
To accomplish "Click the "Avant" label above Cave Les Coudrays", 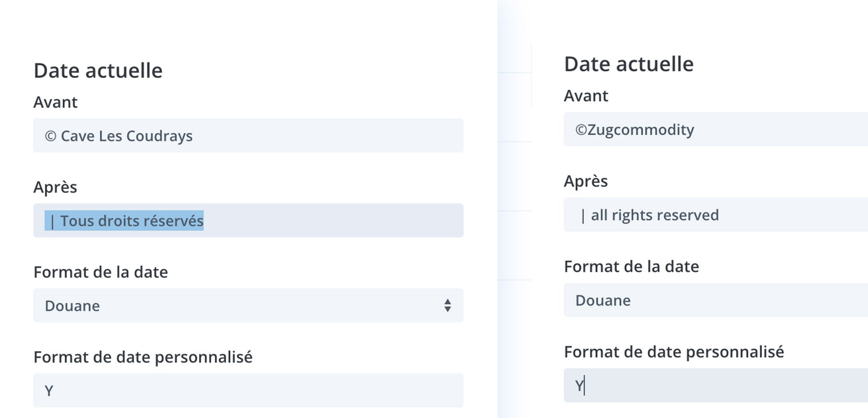I will [x=55, y=102].
